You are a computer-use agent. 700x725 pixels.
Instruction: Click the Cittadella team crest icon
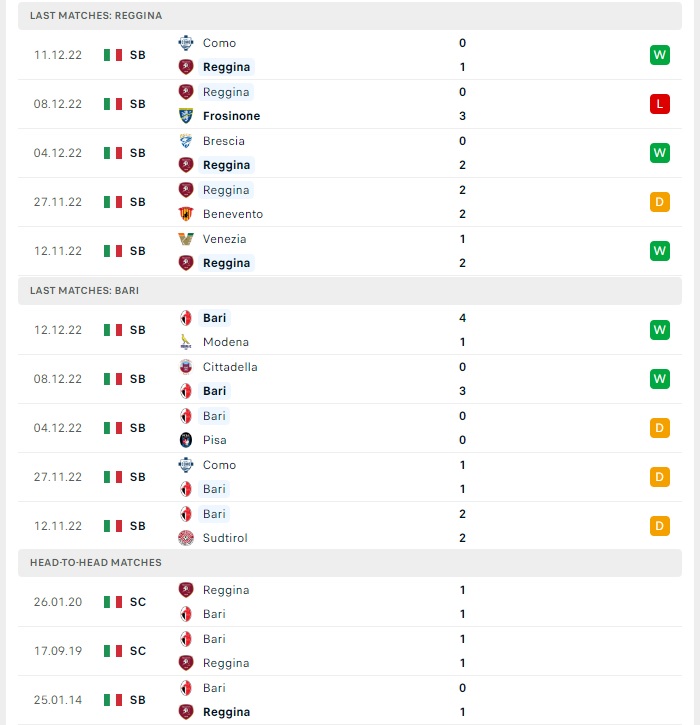(x=186, y=367)
